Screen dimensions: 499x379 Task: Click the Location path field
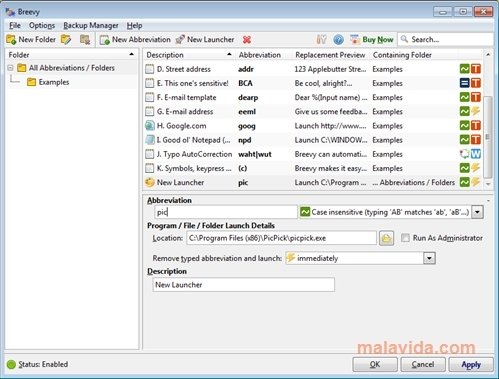(281, 238)
